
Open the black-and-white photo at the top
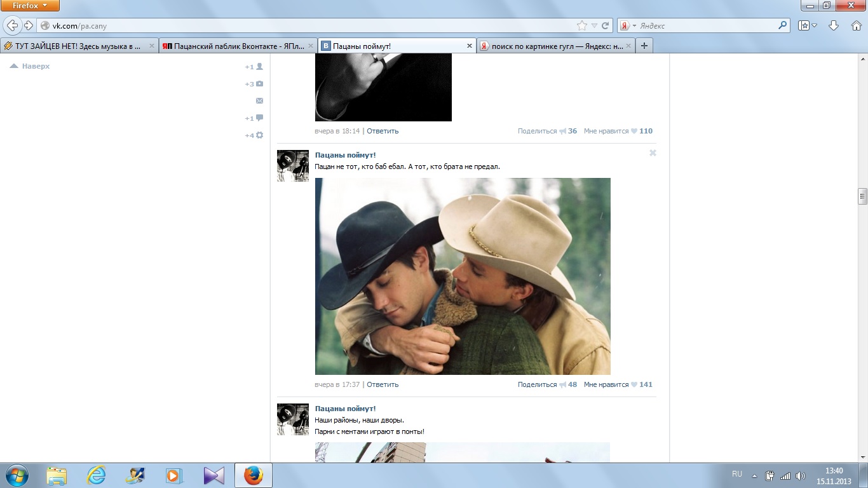point(383,87)
